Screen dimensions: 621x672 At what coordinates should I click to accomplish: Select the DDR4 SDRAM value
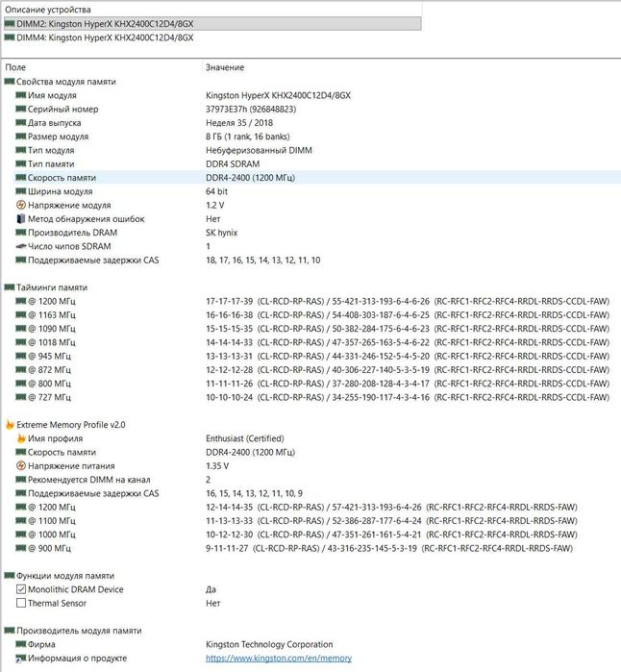(x=233, y=163)
